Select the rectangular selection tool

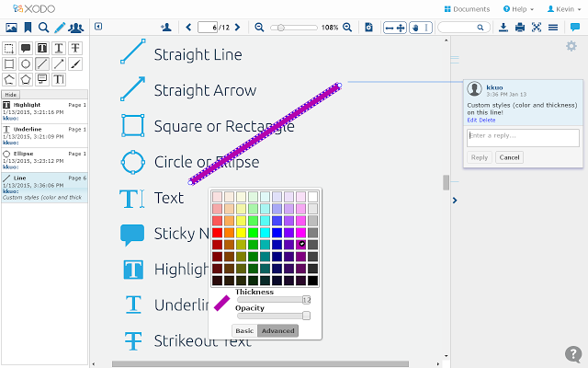pyautogui.click(x=9, y=48)
